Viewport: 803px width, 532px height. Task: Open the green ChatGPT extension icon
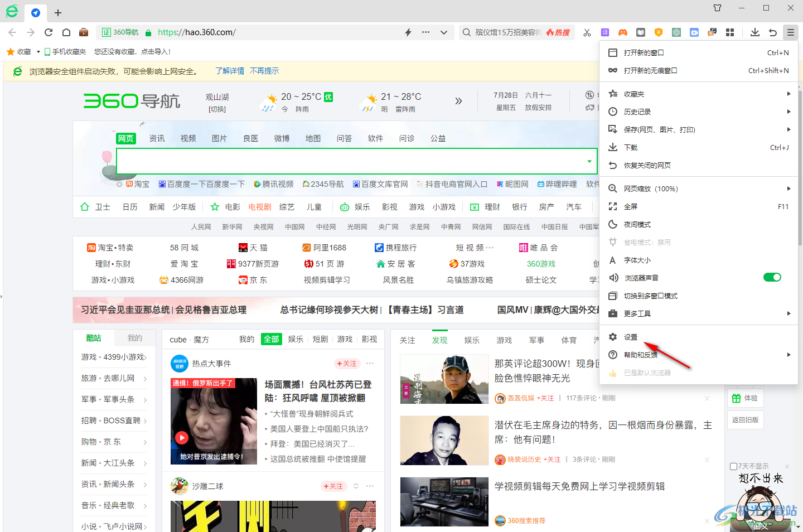pos(676,32)
